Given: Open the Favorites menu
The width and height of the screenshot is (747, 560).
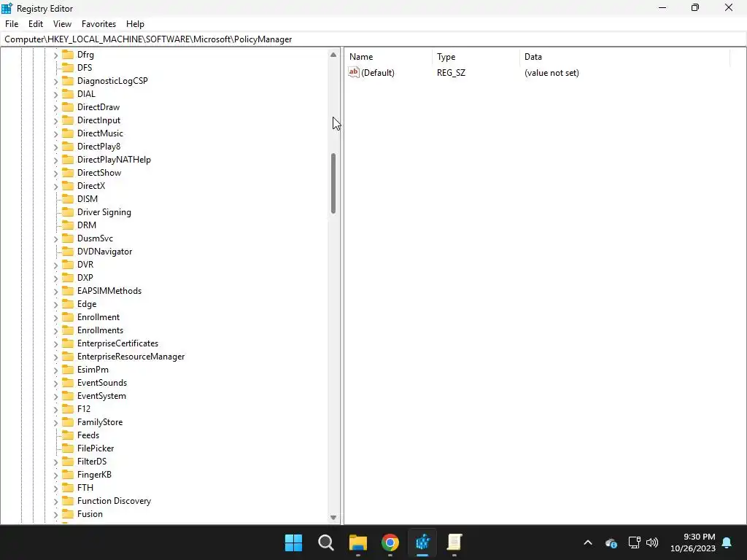Looking at the screenshot, I should click(x=98, y=24).
